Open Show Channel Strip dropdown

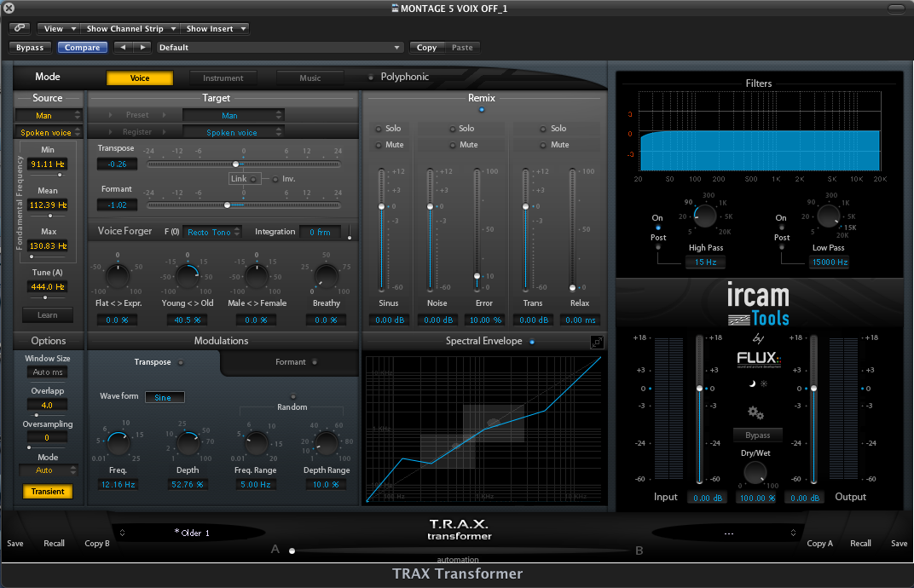(x=130, y=29)
